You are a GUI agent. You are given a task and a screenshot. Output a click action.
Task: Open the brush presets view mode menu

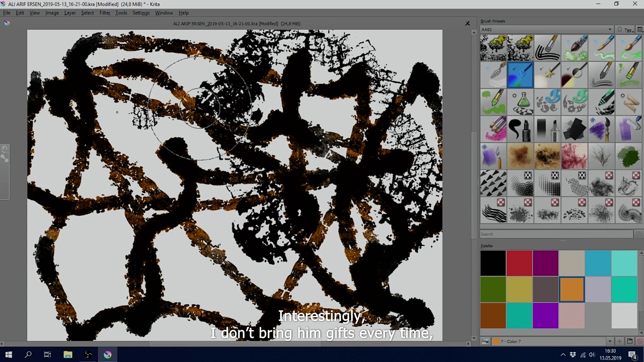pos(639,30)
